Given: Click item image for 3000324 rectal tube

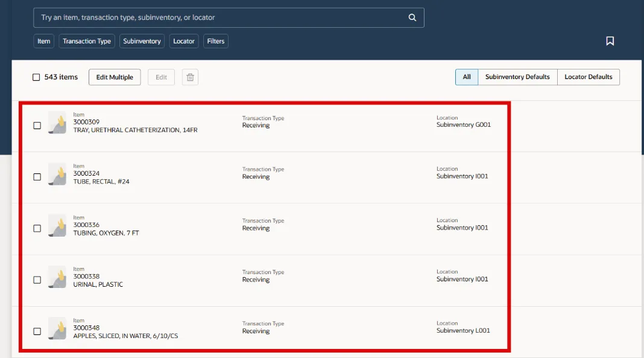Looking at the screenshot, I should [x=57, y=174].
